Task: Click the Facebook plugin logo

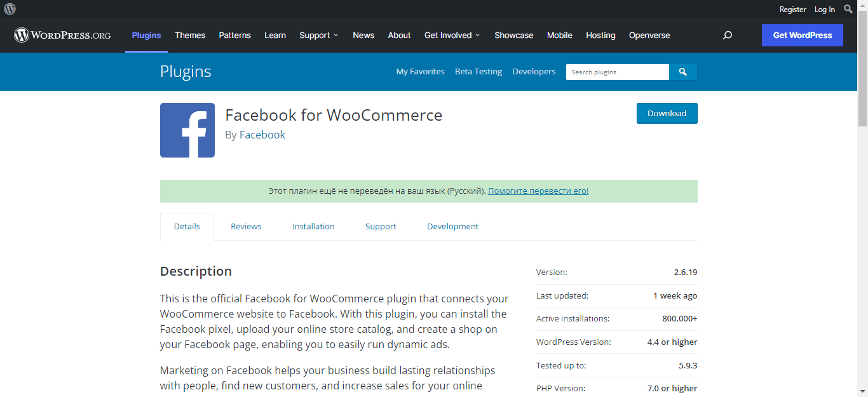Action: click(187, 130)
